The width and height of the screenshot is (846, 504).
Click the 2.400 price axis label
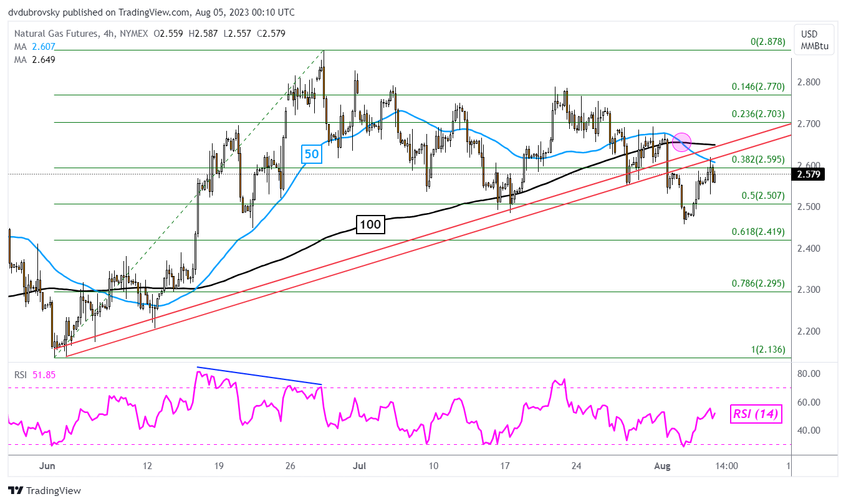(810, 249)
